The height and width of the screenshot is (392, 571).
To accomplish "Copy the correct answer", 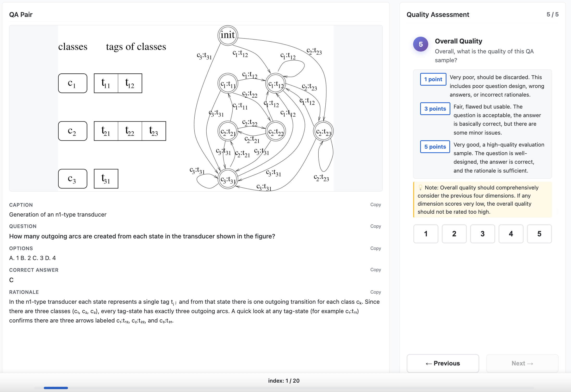I will [375, 270].
